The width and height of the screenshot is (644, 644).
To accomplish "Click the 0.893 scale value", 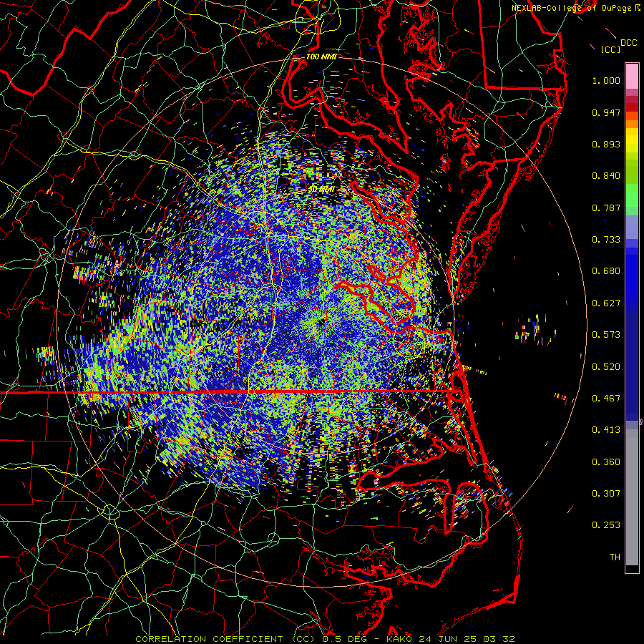I will tap(606, 144).
